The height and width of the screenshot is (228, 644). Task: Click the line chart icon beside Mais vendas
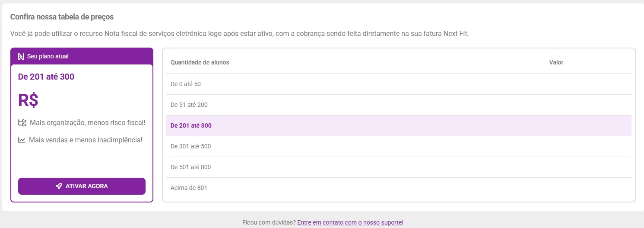pos(22,140)
